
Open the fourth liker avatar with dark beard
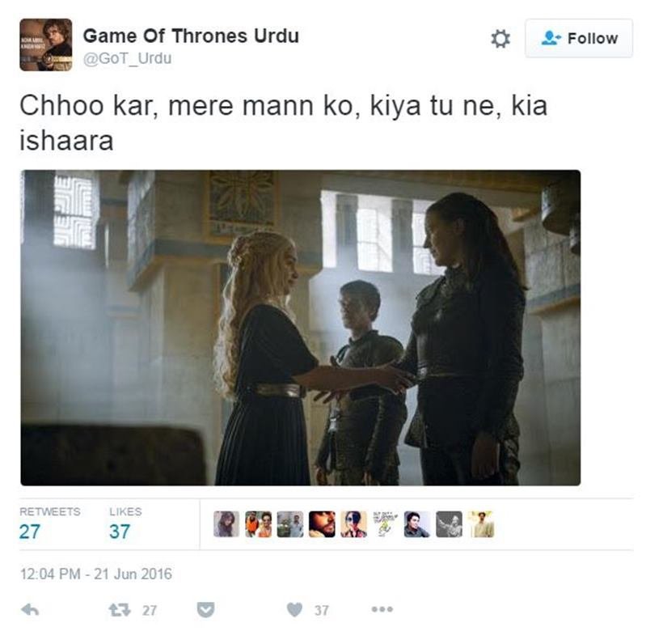[322, 523]
